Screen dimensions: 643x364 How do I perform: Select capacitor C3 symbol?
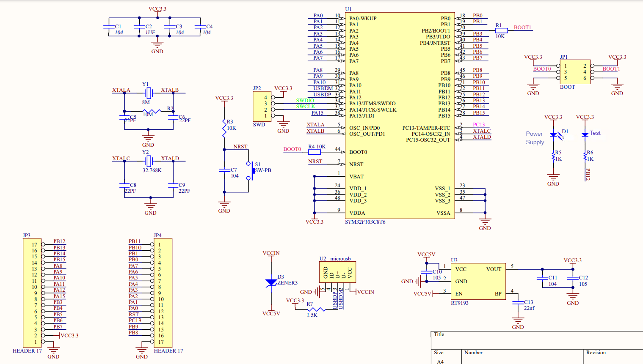[x=170, y=27]
